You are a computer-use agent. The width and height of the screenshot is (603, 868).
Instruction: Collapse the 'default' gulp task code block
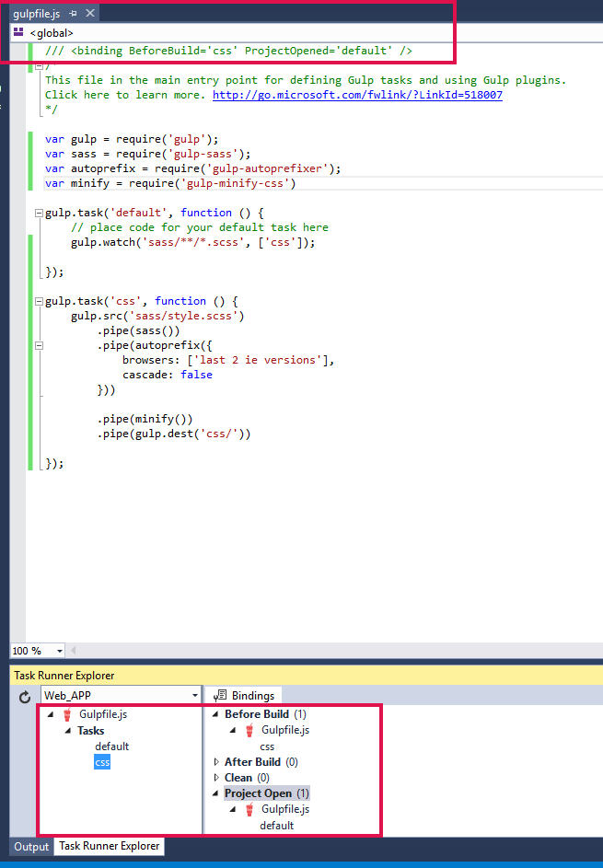pyautogui.click(x=38, y=213)
